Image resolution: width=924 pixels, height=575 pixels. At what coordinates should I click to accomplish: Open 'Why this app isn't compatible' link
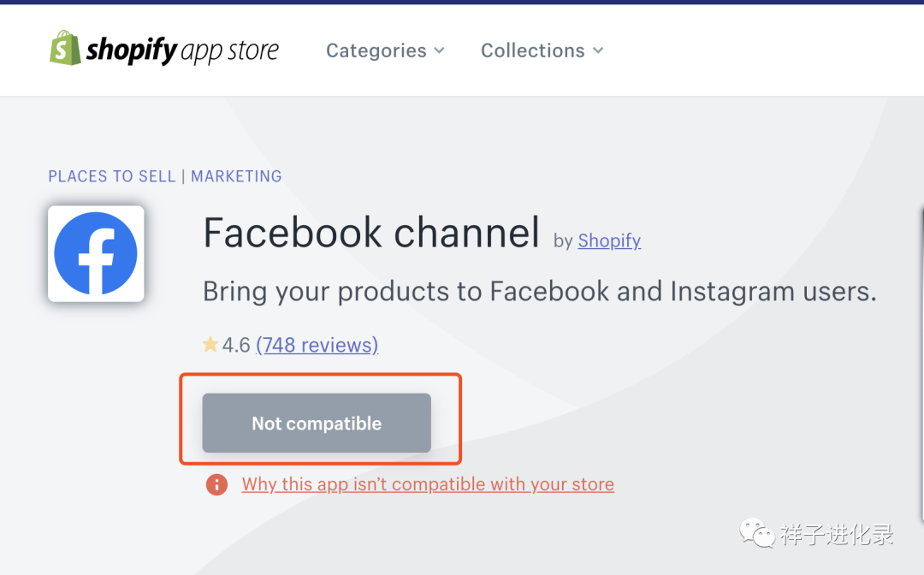(428, 484)
